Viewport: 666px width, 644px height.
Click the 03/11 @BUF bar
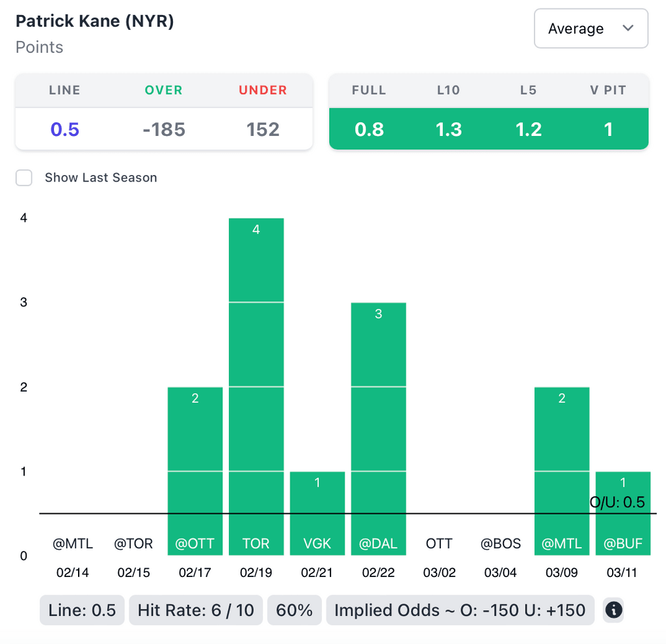(x=623, y=527)
